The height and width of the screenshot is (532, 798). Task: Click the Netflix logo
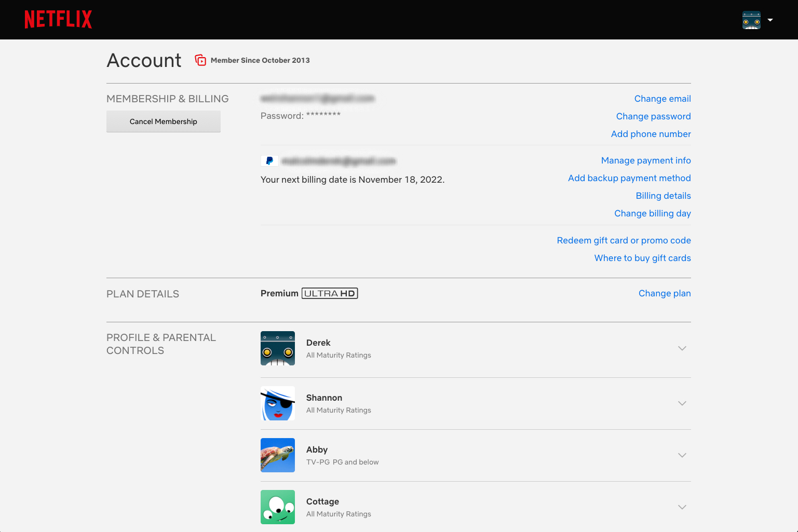coord(58,20)
